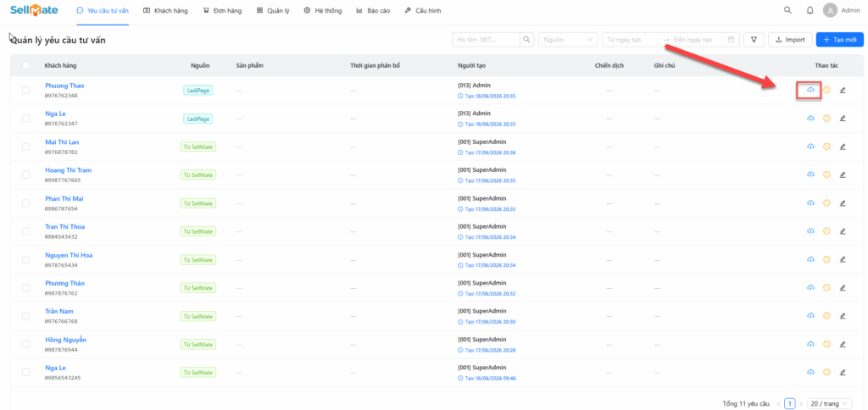Edit Mai Thi Lan request with pencil
This screenshot has width=868, height=410.
(843, 147)
